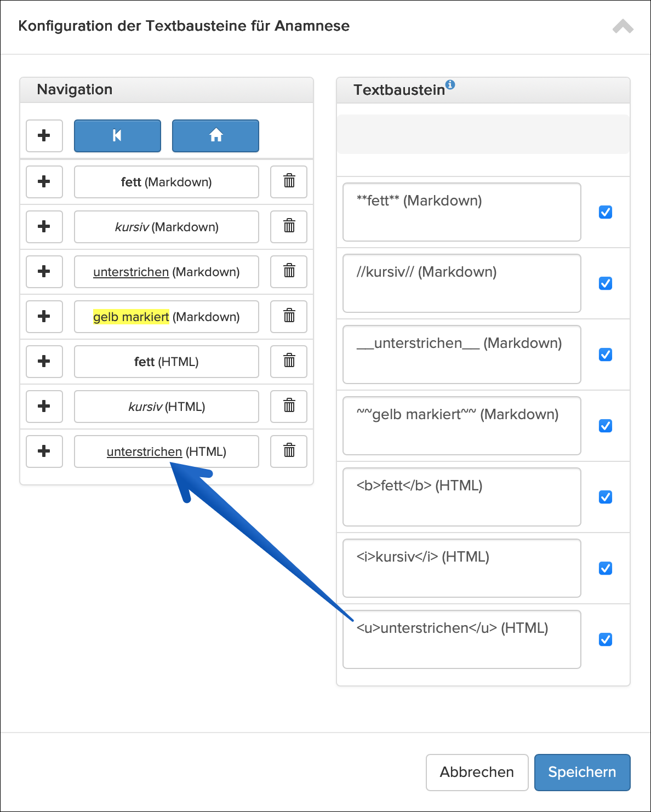Click the Speichern button

click(582, 772)
